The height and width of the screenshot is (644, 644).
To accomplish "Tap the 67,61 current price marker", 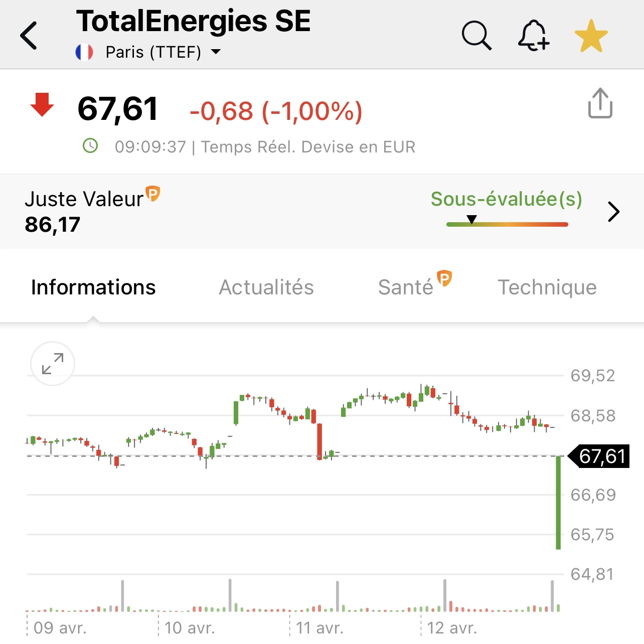I will 599,456.
